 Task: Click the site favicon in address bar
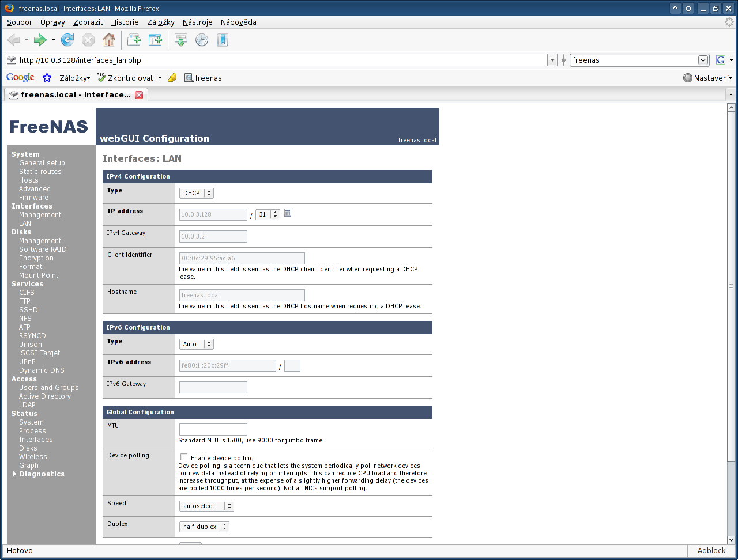[11, 60]
